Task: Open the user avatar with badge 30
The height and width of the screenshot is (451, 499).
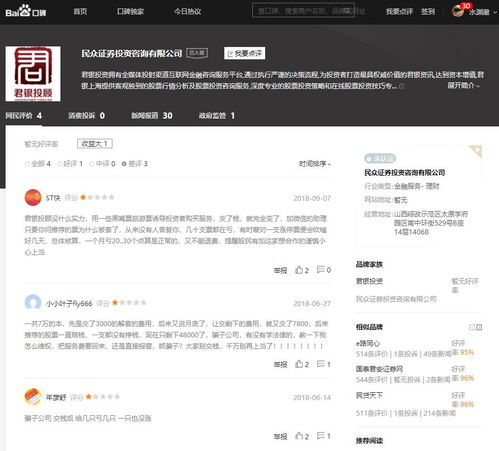Action: 458,10
